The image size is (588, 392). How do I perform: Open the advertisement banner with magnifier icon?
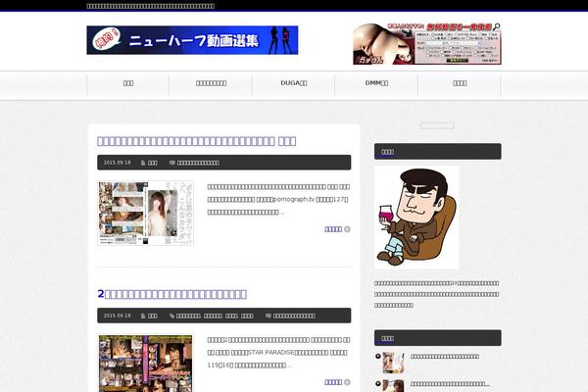tap(426, 43)
